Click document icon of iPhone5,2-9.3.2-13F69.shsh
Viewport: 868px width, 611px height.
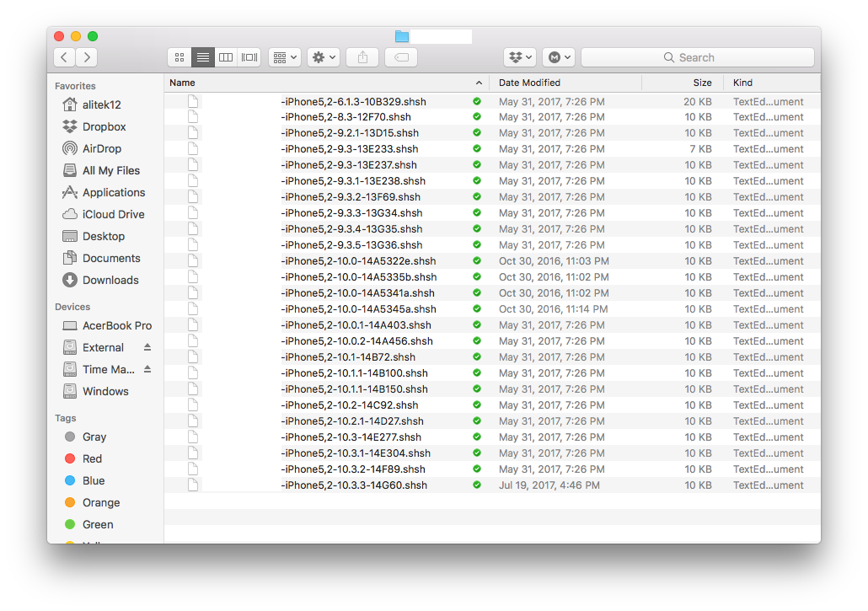193,196
